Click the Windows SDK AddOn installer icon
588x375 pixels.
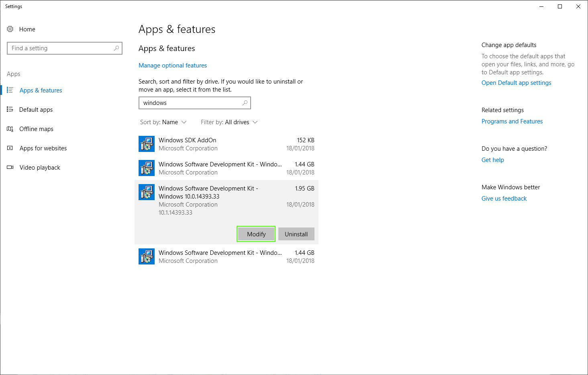pos(147,144)
